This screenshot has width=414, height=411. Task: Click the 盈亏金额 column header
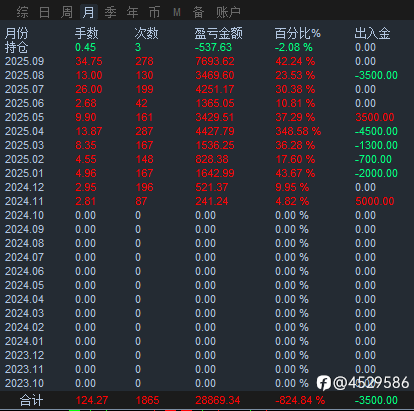pyautogui.click(x=219, y=33)
